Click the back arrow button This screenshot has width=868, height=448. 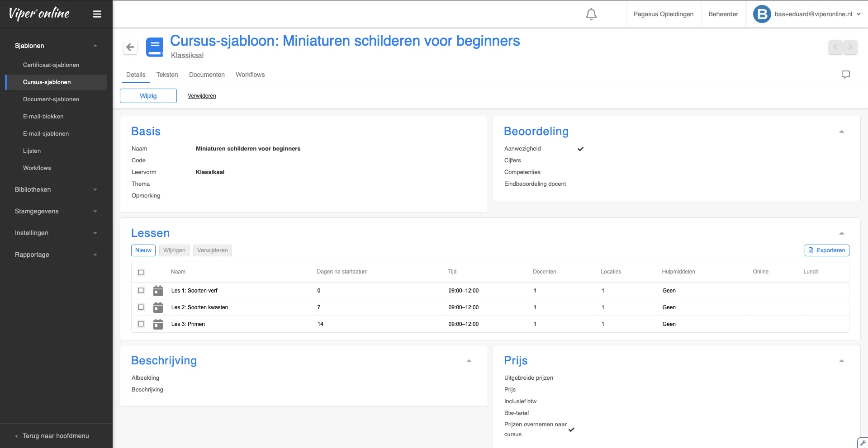130,47
